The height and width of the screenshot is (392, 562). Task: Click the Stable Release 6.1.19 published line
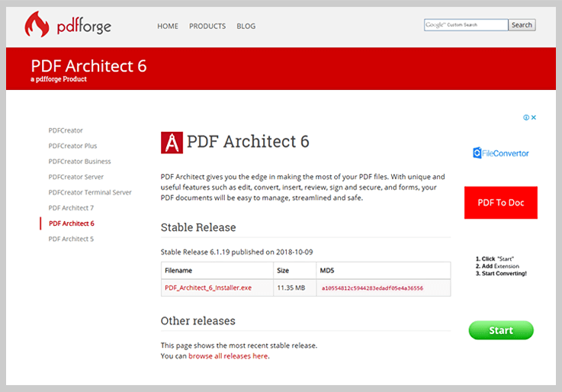coord(236,252)
